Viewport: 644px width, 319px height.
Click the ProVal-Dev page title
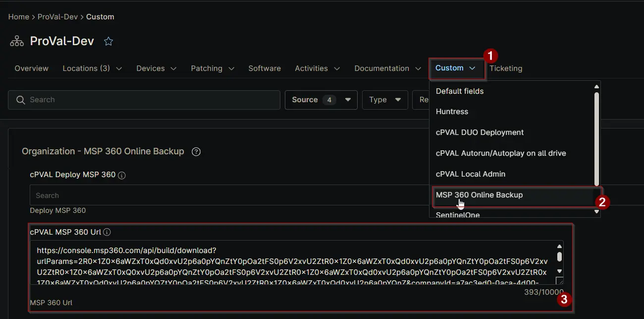coord(62,41)
